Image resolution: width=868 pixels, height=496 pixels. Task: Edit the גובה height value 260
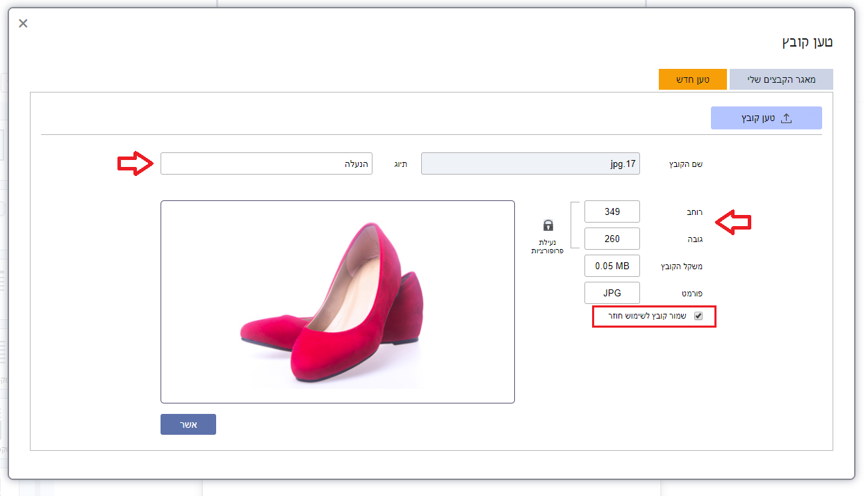612,239
